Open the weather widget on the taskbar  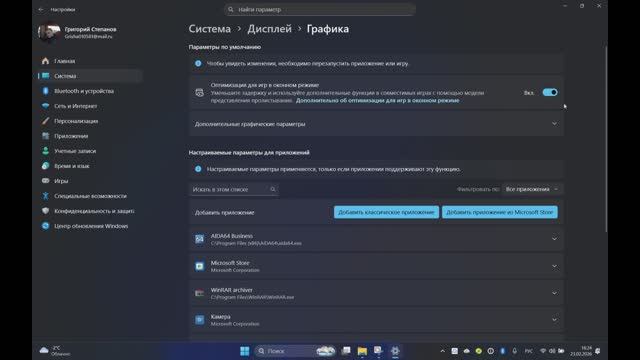[55, 351]
